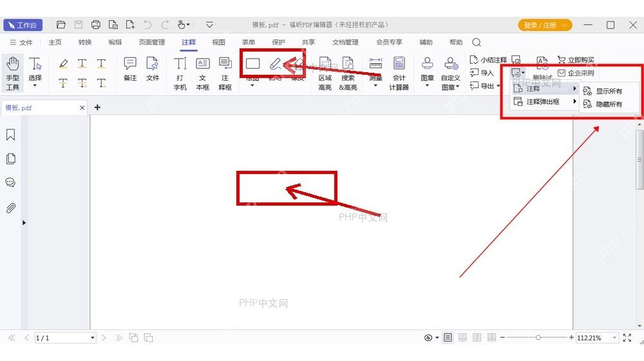Viewport: 644px width, 361px height.
Task: Switch to the 主页 ribbon tab
Action: (55, 43)
